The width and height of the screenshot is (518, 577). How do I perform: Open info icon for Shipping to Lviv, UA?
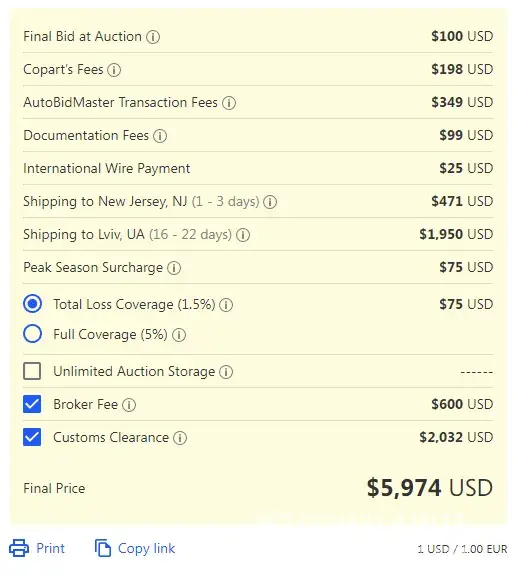tap(243, 235)
